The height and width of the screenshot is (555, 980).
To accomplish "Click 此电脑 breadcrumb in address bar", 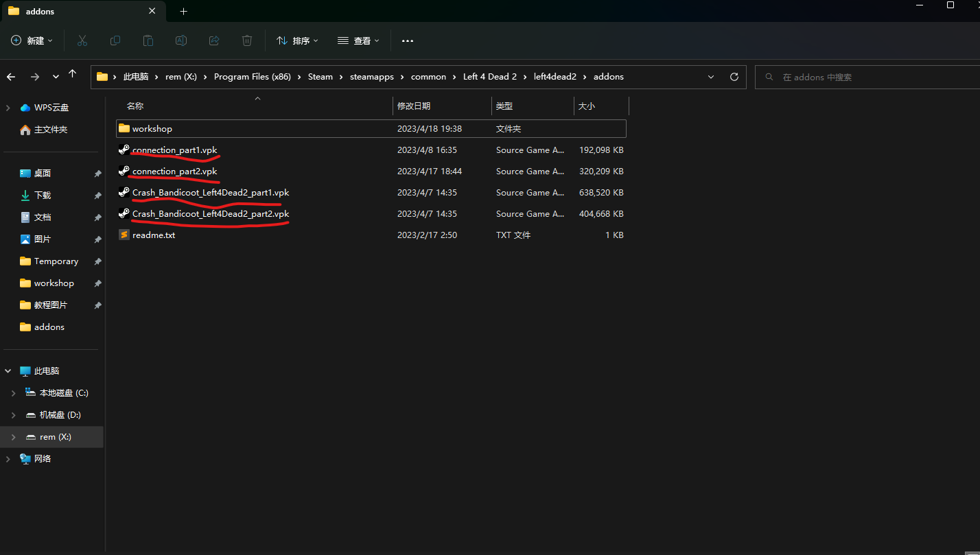I will (x=136, y=77).
